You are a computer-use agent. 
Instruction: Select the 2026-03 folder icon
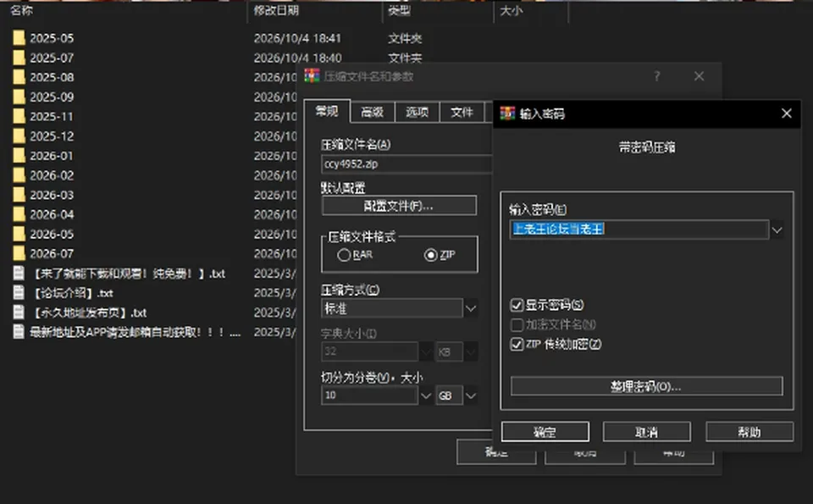click(x=19, y=195)
